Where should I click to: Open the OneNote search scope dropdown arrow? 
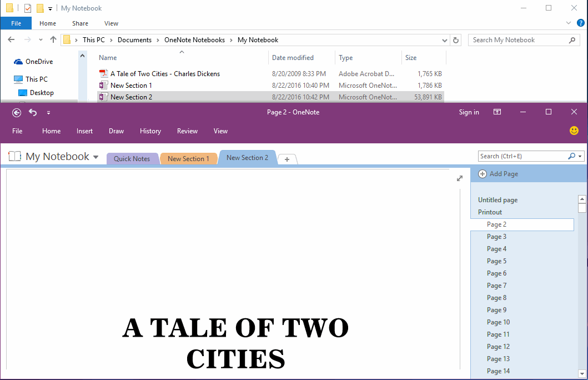(580, 157)
